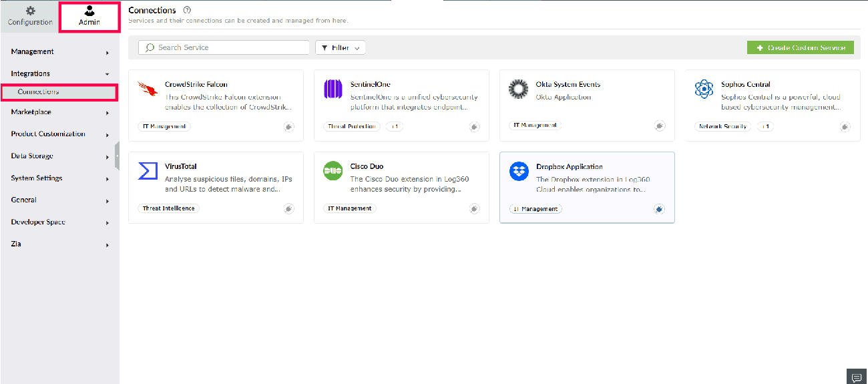Open the chat feedback icon at the bottom corner
Screen dimensions: 868x384
point(856,377)
